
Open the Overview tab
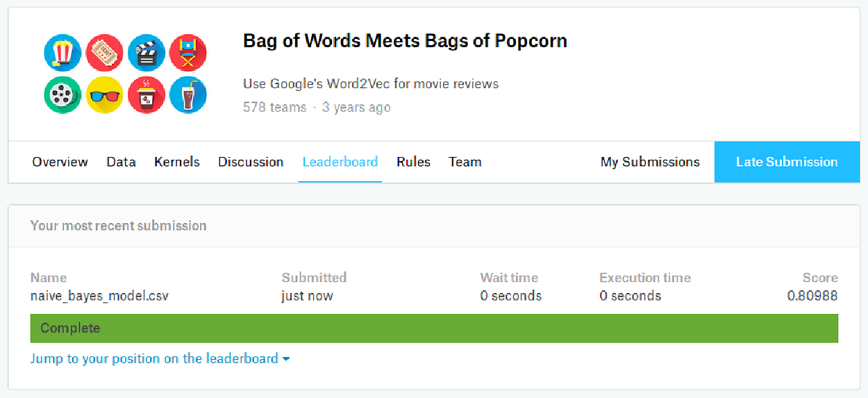point(60,162)
